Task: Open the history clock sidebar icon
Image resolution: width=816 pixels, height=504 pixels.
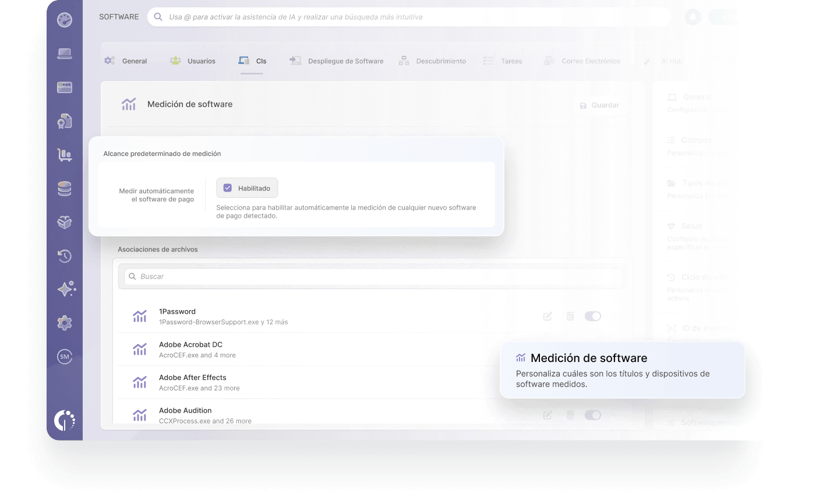Action: tap(65, 255)
